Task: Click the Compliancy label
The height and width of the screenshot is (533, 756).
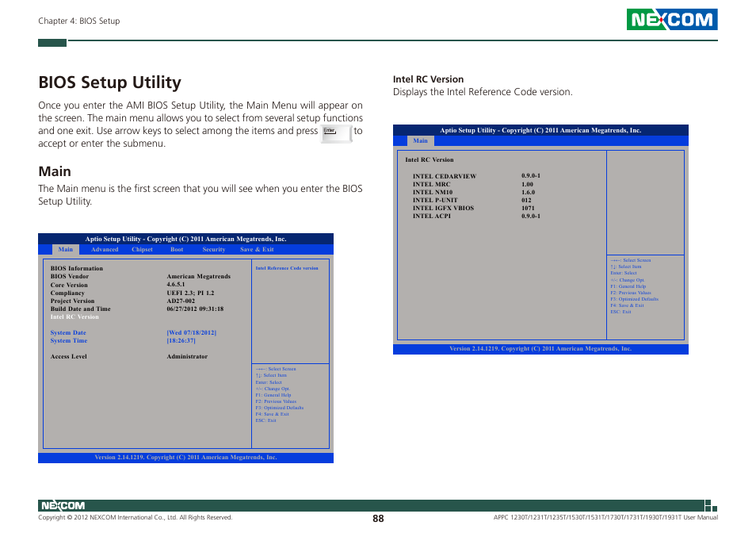Action: pos(67,293)
